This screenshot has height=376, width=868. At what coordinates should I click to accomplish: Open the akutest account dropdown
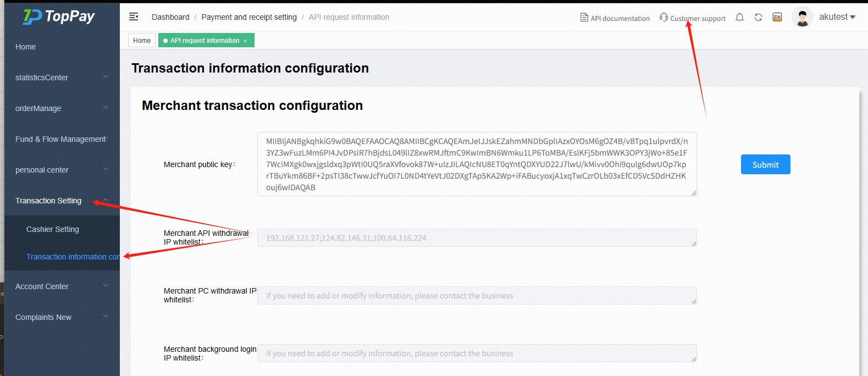pyautogui.click(x=837, y=17)
